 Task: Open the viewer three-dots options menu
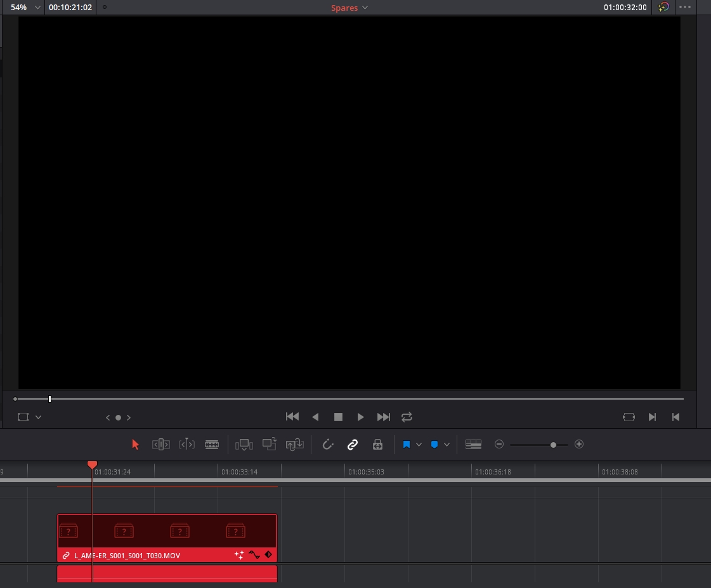685,8
